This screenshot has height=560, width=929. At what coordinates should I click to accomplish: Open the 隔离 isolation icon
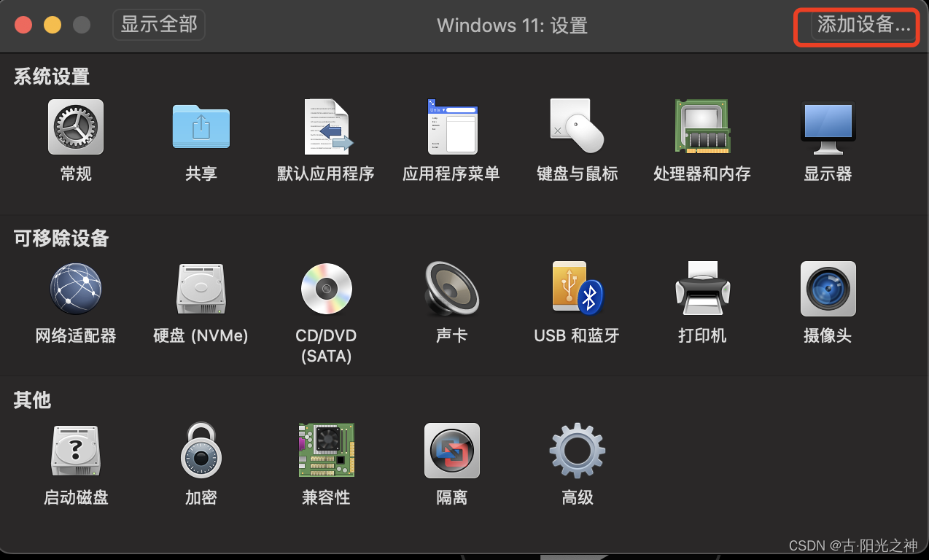point(451,451)
